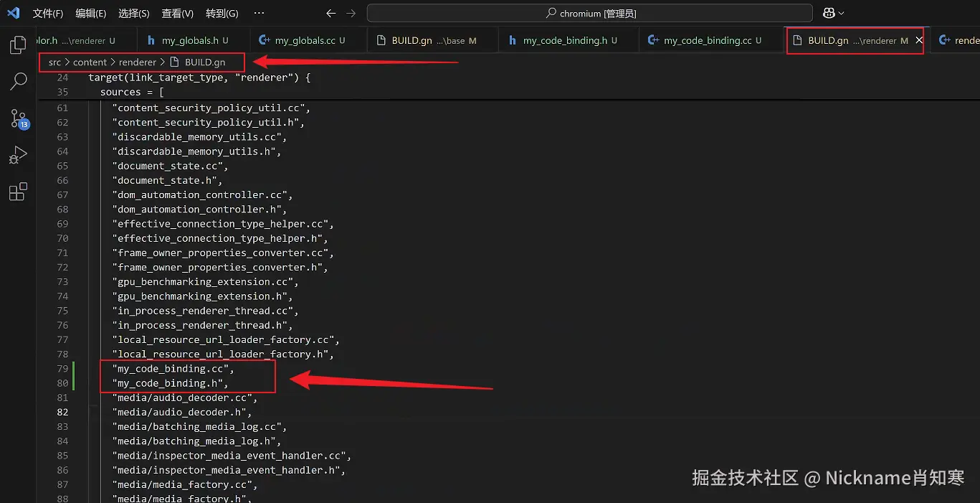Open the 选择(S) menu
Screen dimensions: 980x503
134,13
